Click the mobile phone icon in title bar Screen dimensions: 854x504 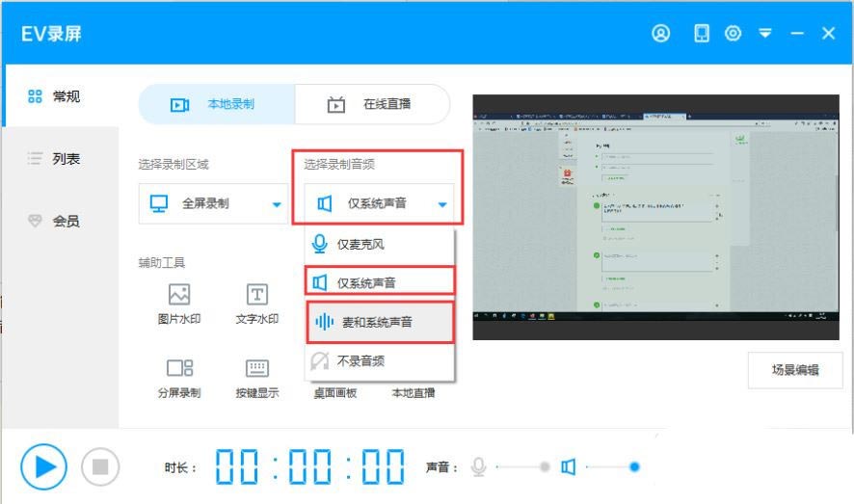[702, 33]
